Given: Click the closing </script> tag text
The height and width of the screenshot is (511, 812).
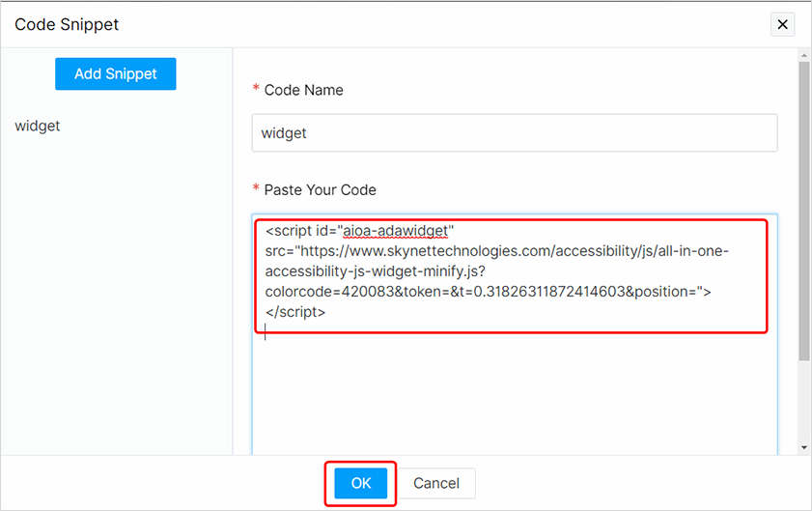Looking at the screenshot, I should [295, 312].
